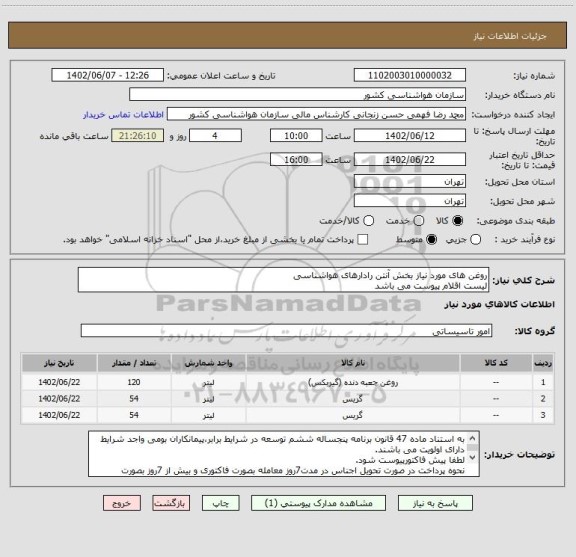This screenshot has height=557, width=576.
Task: Click the response deadline date 1402/06/12
Action: tap(410, 136)
